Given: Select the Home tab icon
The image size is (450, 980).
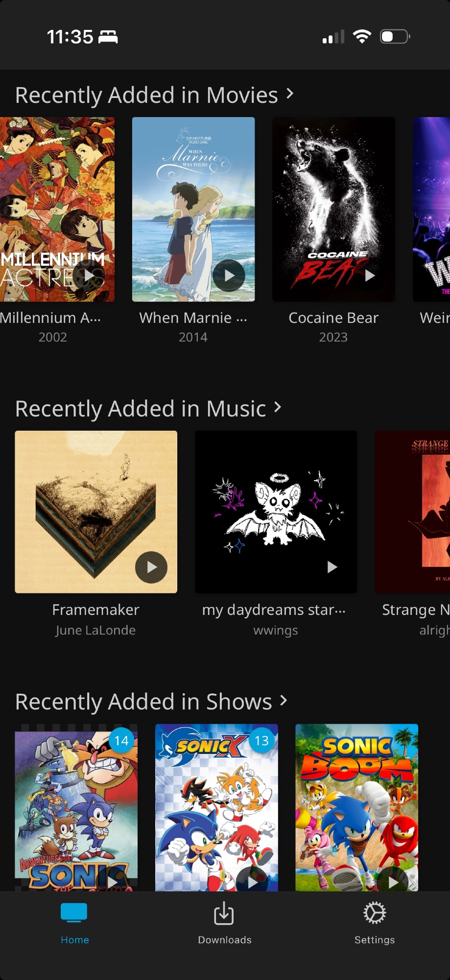Looking at the screenshot, I should 74,913.
